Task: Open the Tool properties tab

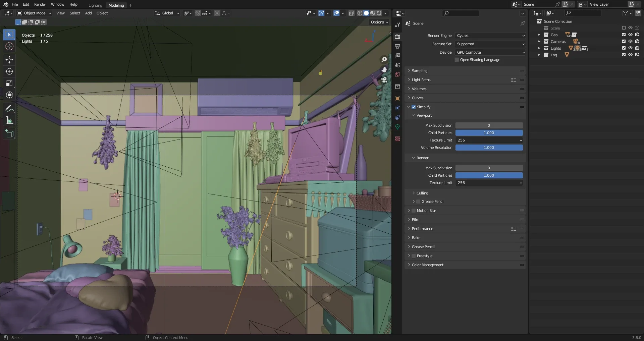Action: point(397,24)
